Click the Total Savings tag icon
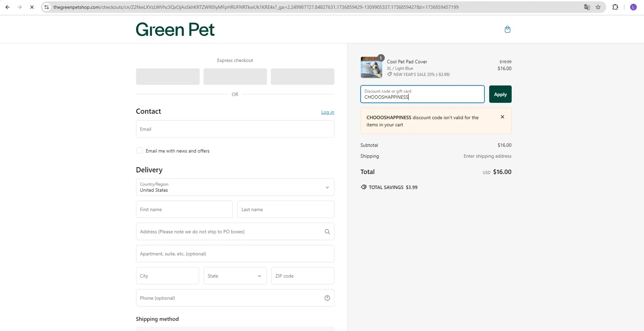Image resolution: width=644 pixels, height=331 pixels. coord(364,187)
